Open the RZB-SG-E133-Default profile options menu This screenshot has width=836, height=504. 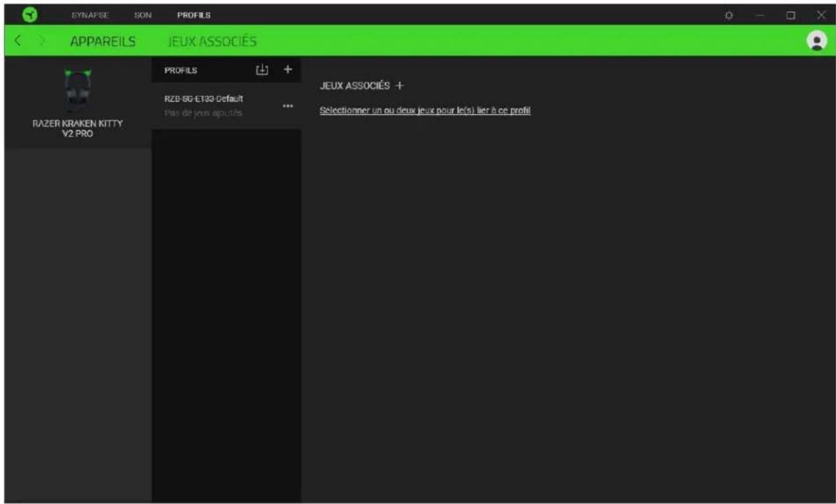pos(287,106)
